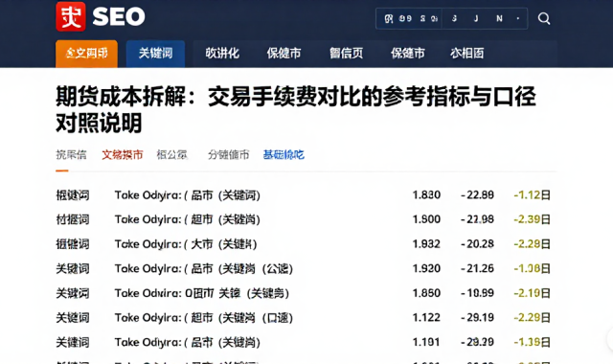This screenshot has height=364, width=613.
Task: Click the value 1.850
Action: [x=426, y=293]
